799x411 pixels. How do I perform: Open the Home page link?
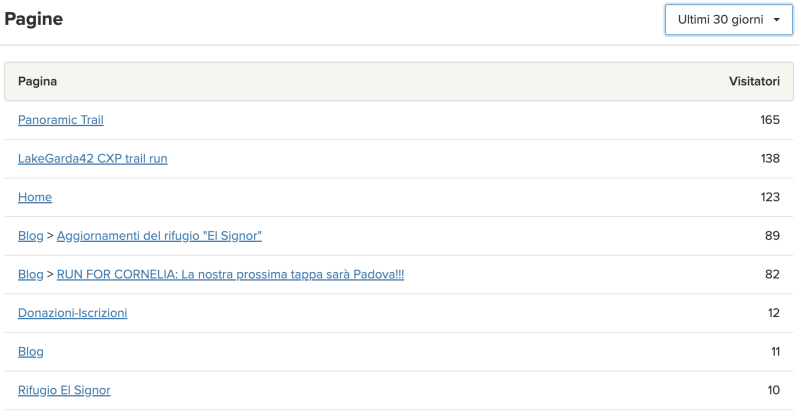pyautogui.click(x=35, y=197)
